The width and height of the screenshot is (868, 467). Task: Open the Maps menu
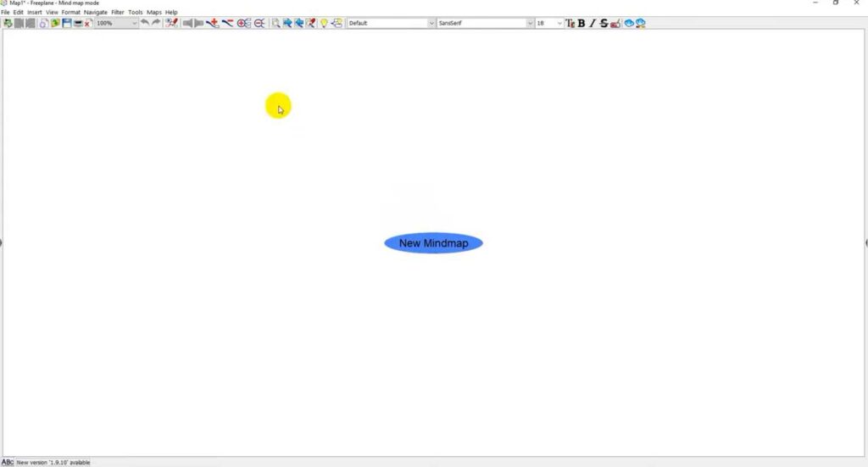click(154, 12)
